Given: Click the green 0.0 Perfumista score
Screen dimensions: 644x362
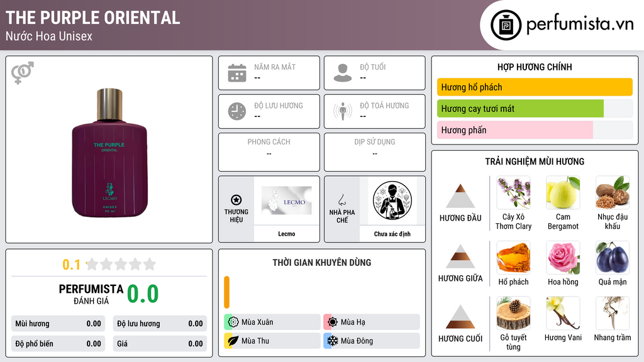Looking at the screenshot, I should pos(143,294).
